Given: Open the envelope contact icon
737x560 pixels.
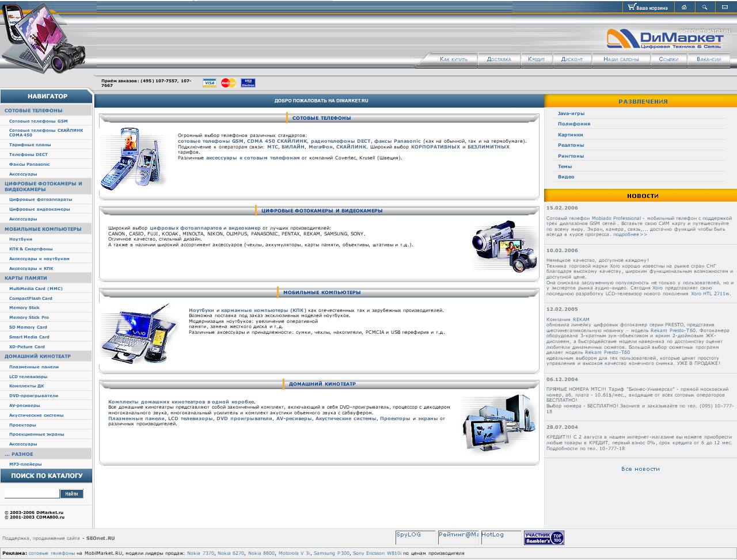Looking at the screenshot, I should 725,7.
